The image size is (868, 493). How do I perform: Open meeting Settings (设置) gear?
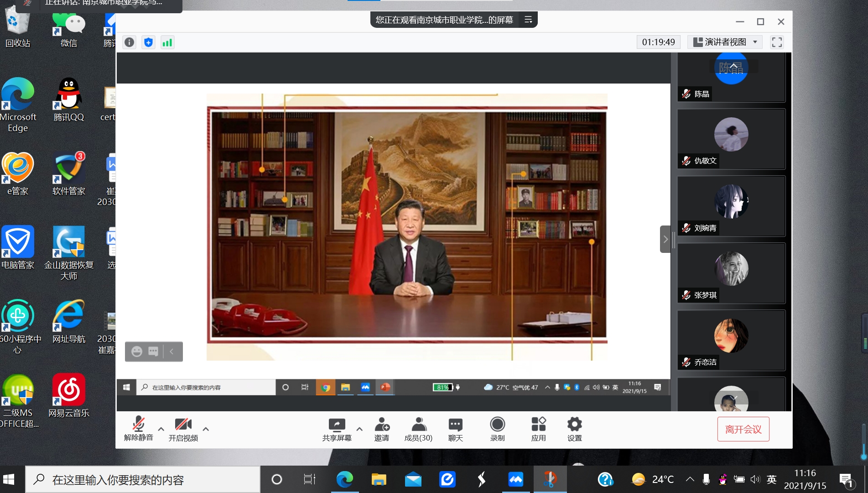pyautogui.click(x=574, y=429)
